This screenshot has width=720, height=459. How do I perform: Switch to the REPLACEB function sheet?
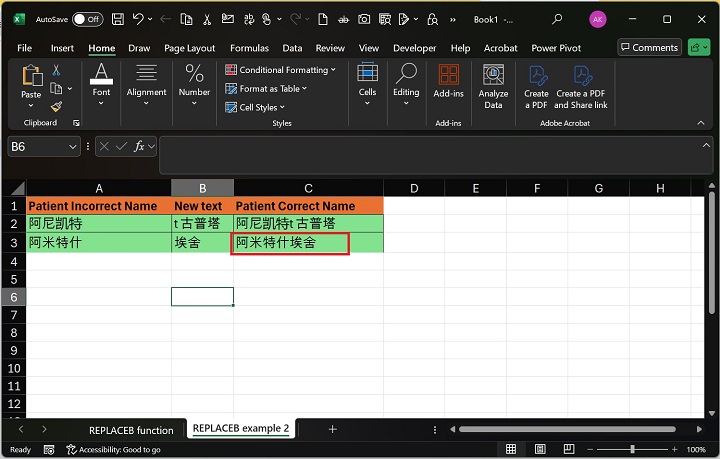tap(131, 430)
